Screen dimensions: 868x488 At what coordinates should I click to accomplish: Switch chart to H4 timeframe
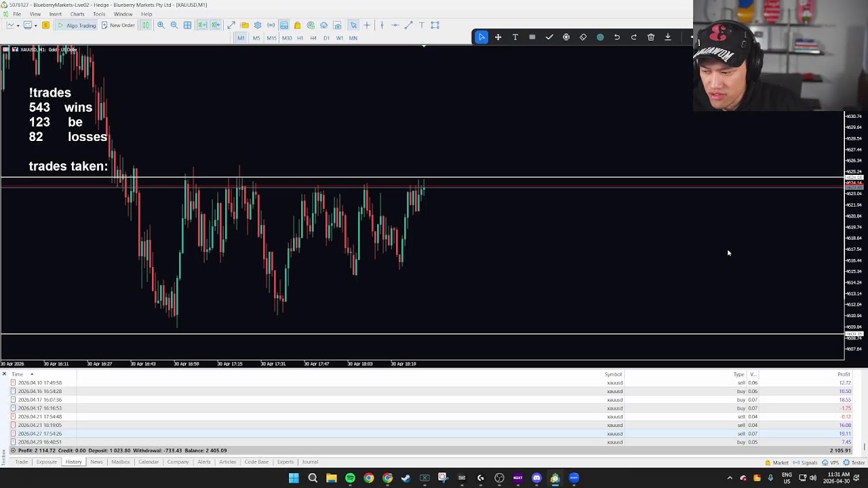pos(313,38)
